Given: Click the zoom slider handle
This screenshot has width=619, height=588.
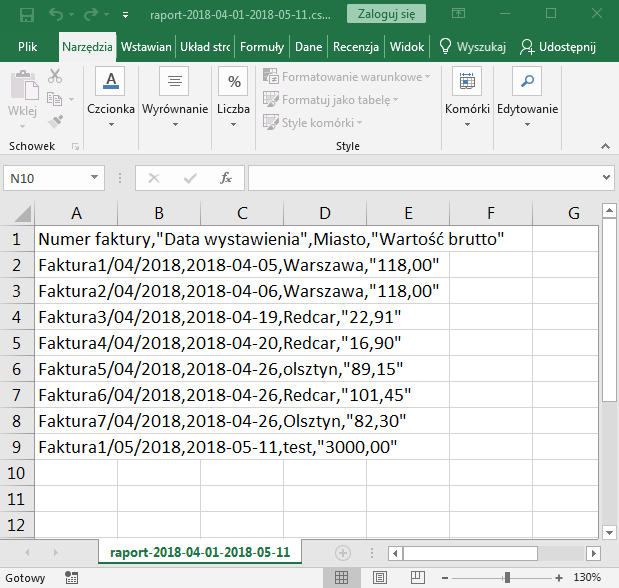Looking at the screenshot, I should [x=507, y=578].
